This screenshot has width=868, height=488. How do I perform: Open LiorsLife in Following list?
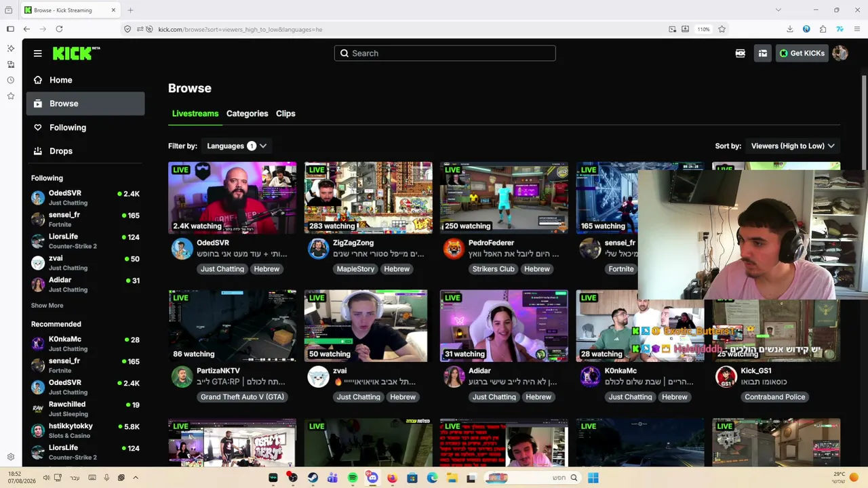(x=85, y=241)
